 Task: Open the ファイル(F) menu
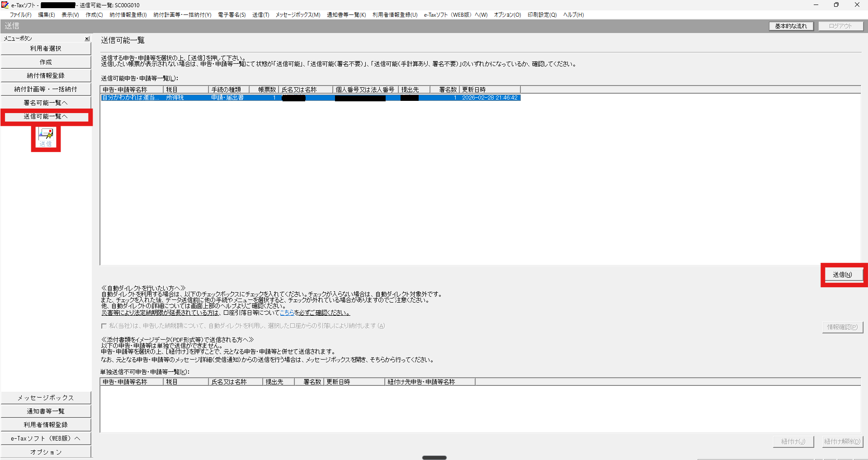[20, 15]
